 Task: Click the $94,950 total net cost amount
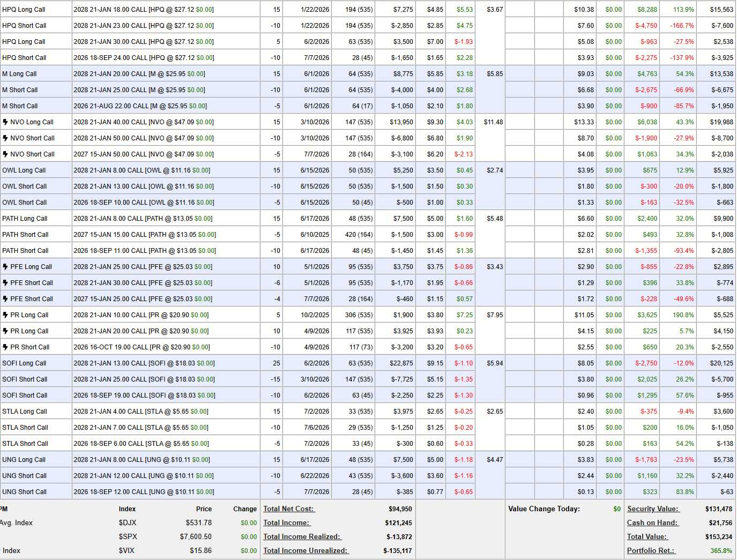pyautogui.click(x=400, y=509)
